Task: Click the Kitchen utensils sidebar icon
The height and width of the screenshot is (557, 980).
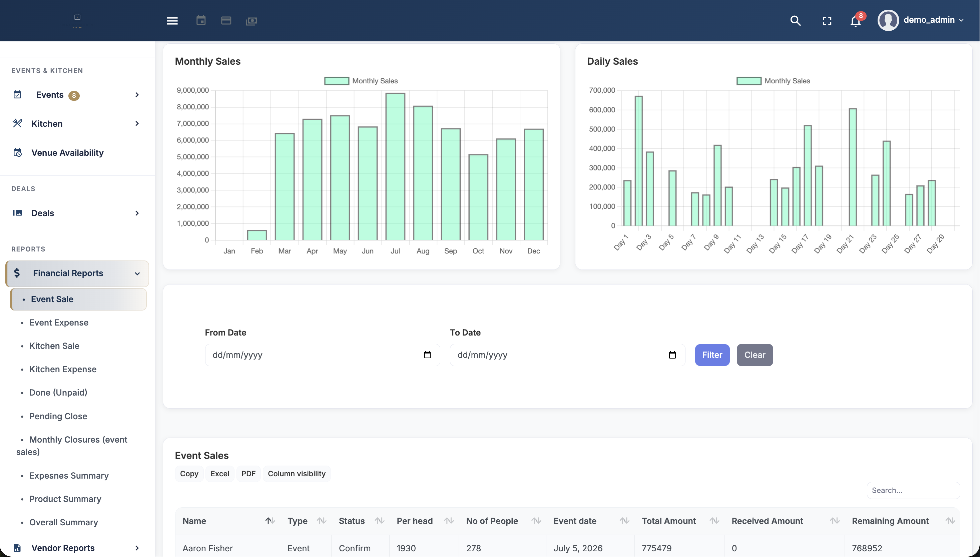Action: (17, 123)
